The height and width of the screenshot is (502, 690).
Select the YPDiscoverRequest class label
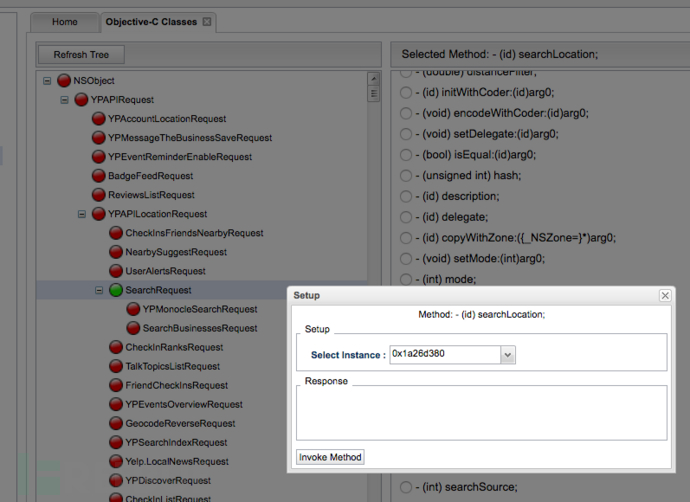(x=168, y=480)
